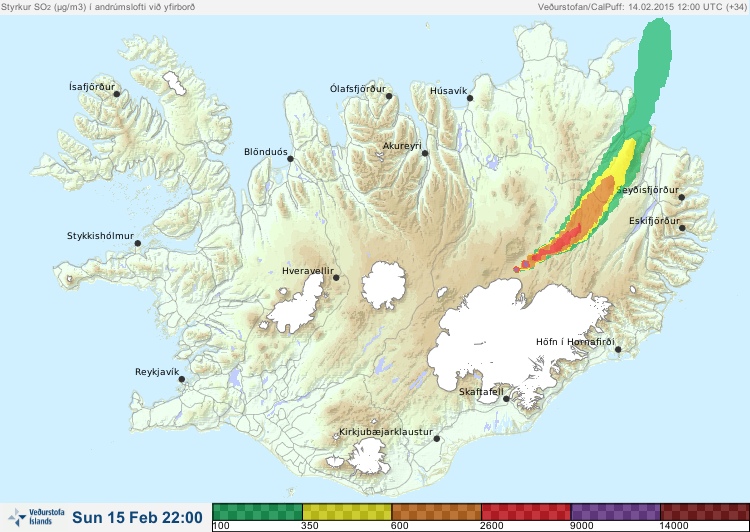Click the yellow band of the SO2 plume
750x532 pixels.
pyautogui.click(x=624, y=160)
